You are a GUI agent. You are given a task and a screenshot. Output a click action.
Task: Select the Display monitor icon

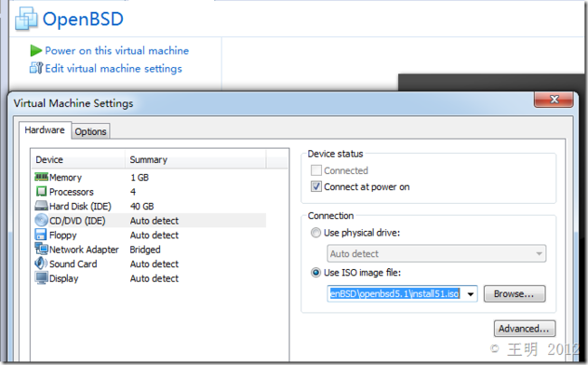coord(42,278)
